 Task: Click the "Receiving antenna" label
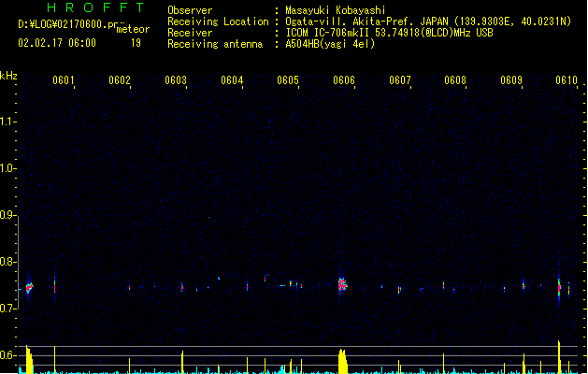[x=215, y=44]
